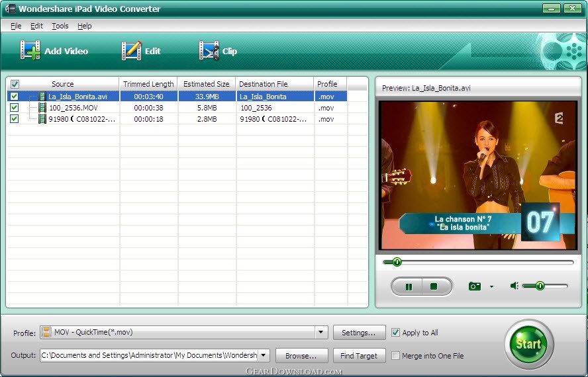Click the Source column header
Image resolution: width=588 pixels, height=377 pixels.
tap(63, 84)
